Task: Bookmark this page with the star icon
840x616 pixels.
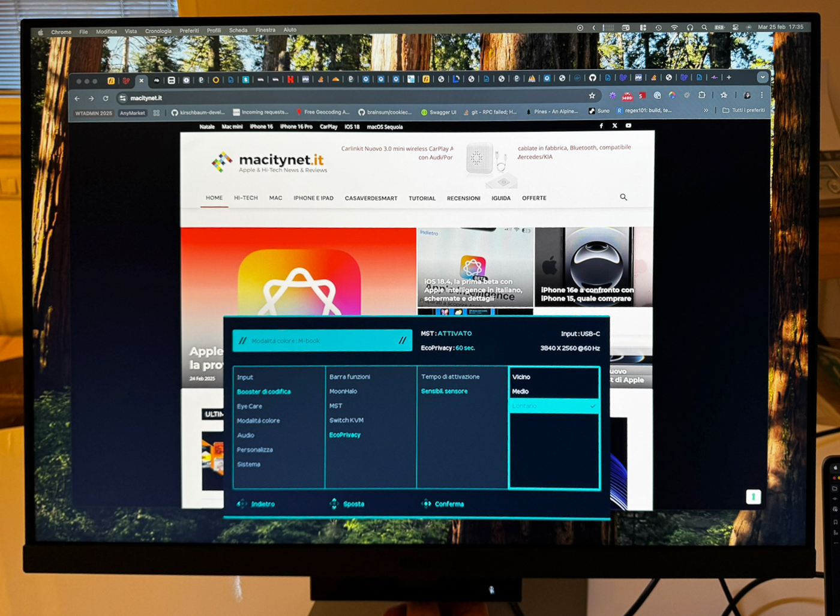Action: (592, 95)
